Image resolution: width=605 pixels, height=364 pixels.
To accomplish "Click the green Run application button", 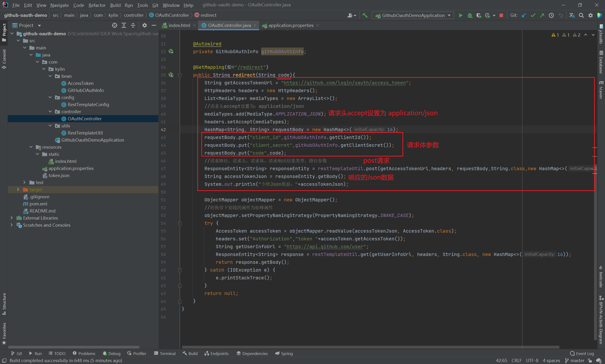I will (460, 15).
